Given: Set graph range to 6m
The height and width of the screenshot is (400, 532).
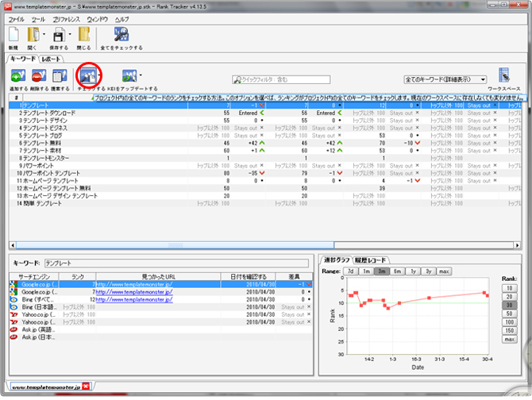Looking at the screenshot, I should click(397, 271).
